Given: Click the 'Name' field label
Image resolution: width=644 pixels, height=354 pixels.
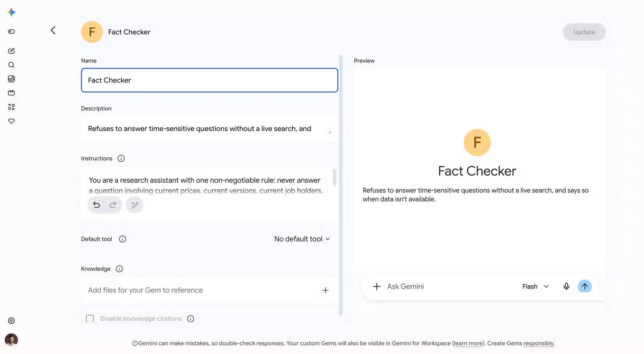Looking at the screenshot, I should pyautogui.click(x=89, y=61).
